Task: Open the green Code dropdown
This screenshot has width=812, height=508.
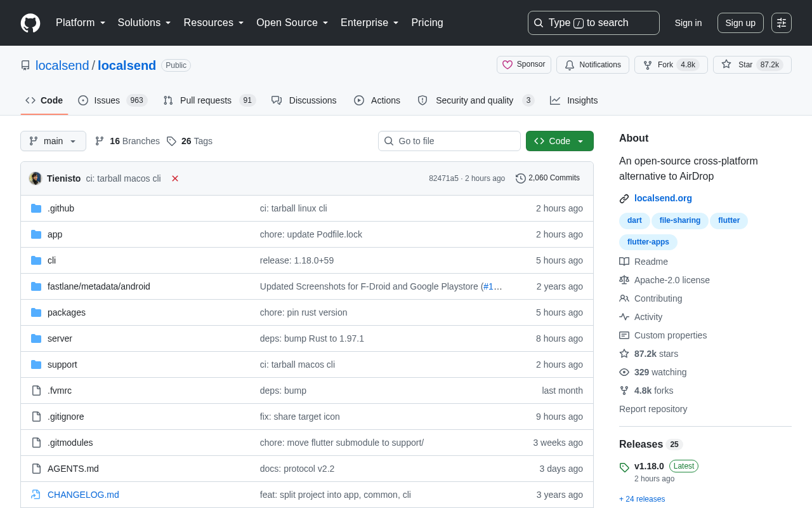Action: point(560,141)
